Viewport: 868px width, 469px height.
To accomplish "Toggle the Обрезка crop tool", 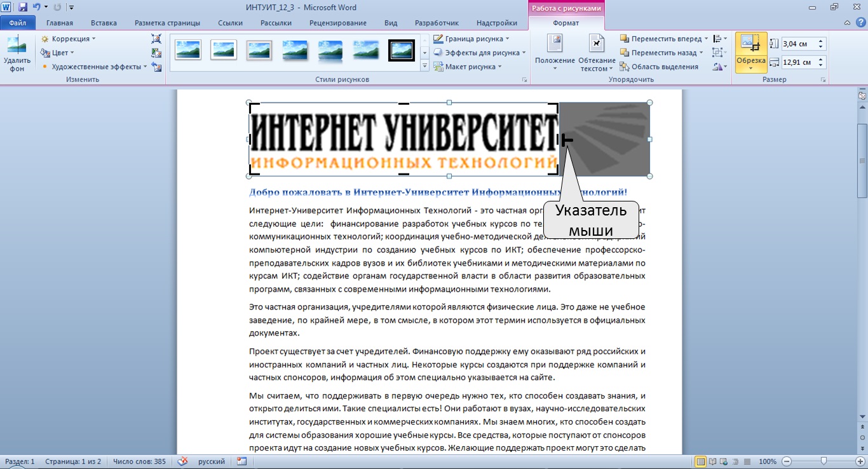I will 751,44.
